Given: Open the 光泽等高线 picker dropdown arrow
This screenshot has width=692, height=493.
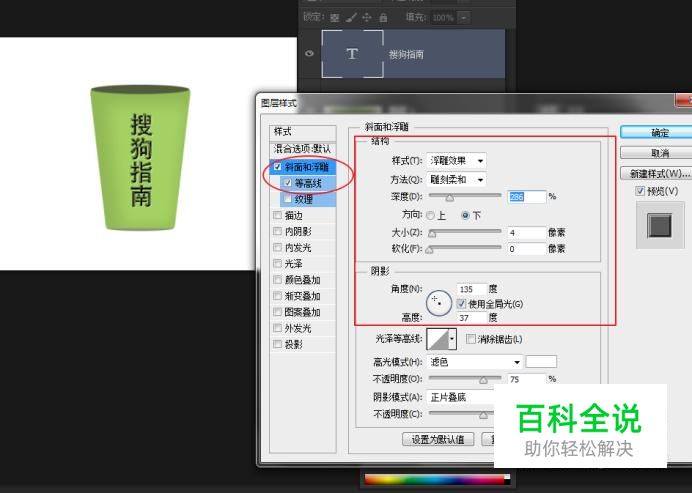Looking at the screenshot, I should tap(452, 339).
